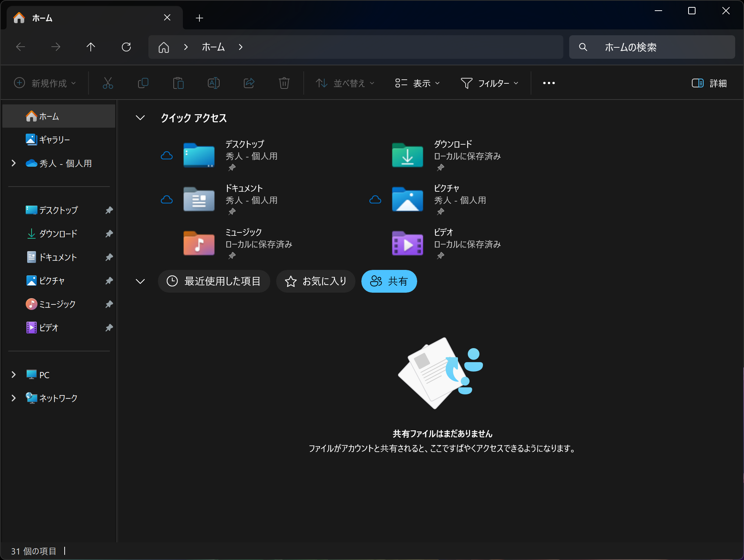Click the Cut scissors icon in toolbar

click(108, 83)
